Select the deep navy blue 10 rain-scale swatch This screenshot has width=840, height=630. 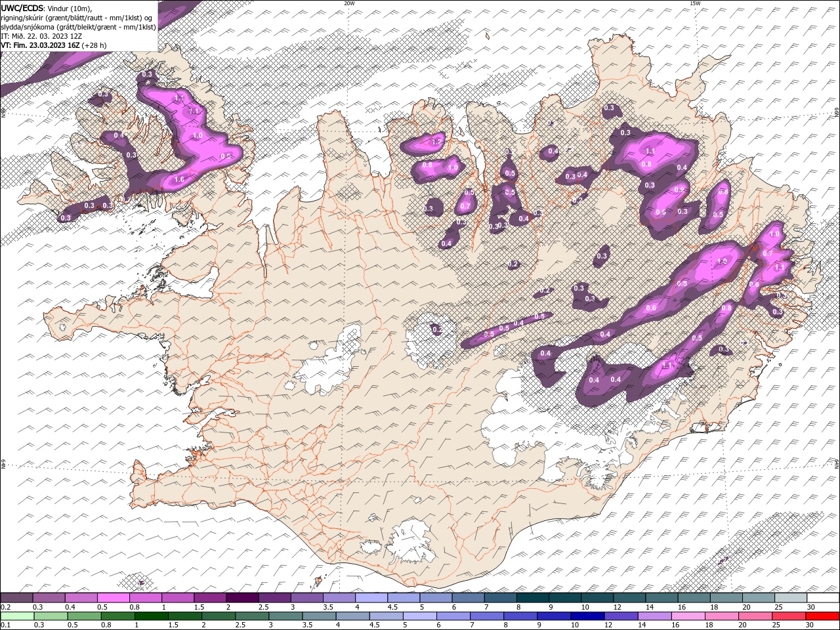(587, 616)
